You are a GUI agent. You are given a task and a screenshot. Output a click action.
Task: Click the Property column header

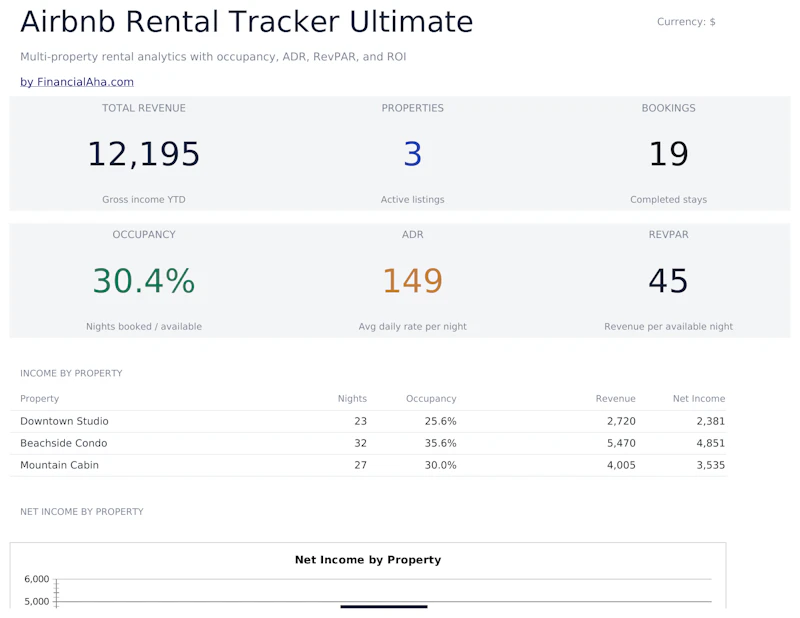coord(40,399)
